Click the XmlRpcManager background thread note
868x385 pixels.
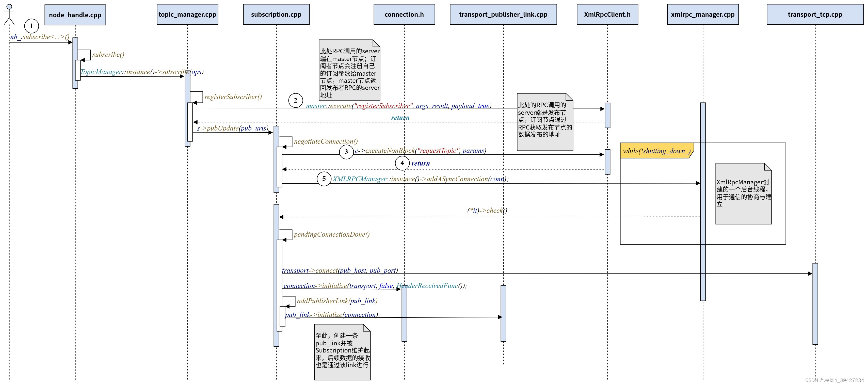743,194
